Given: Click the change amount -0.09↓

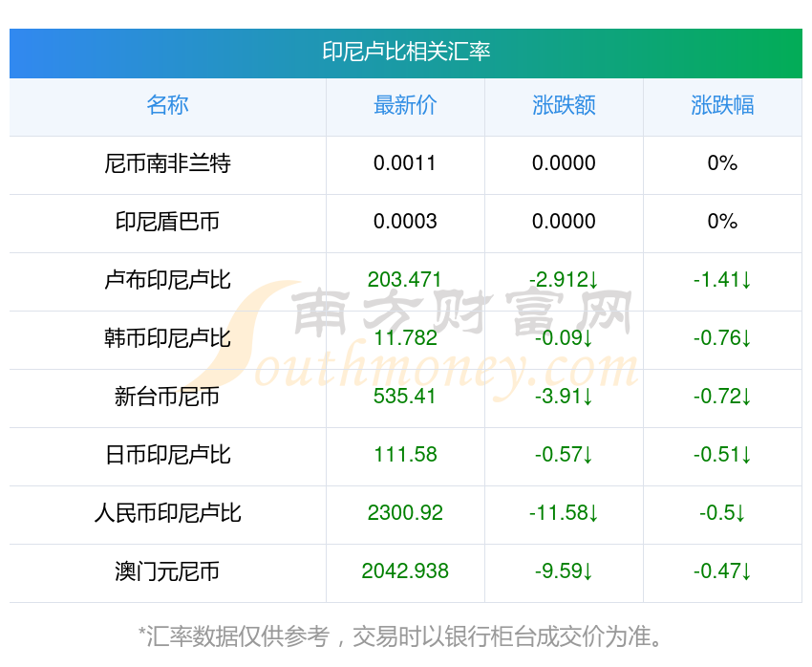Looking at the screenshot, I should coord(564,338).
